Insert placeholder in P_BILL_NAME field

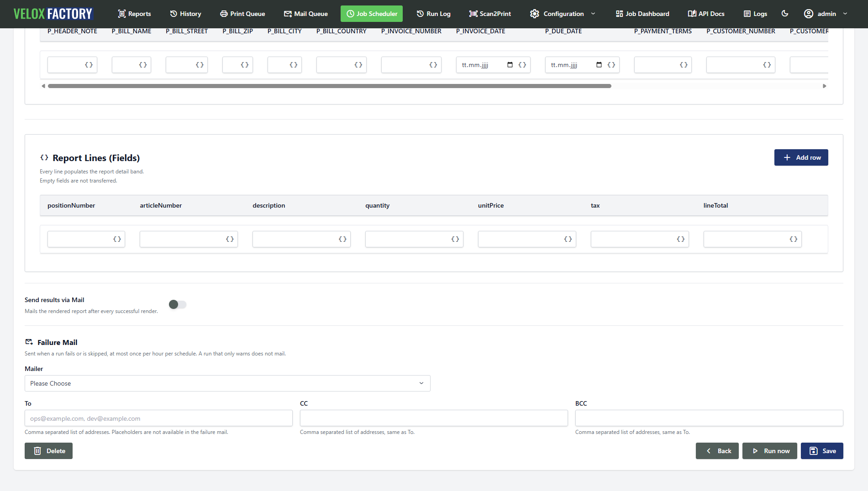coord(143,65)
